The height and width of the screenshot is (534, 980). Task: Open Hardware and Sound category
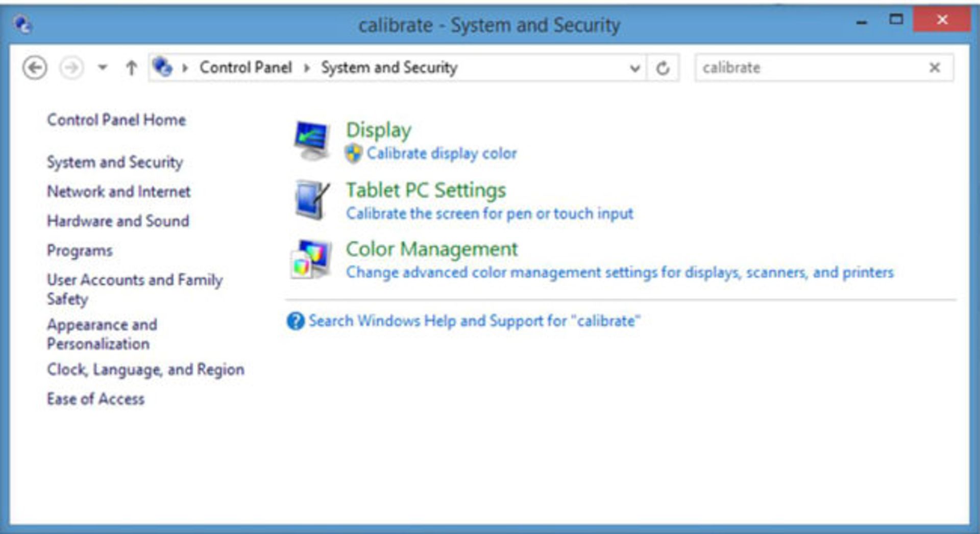coord(118,221)
